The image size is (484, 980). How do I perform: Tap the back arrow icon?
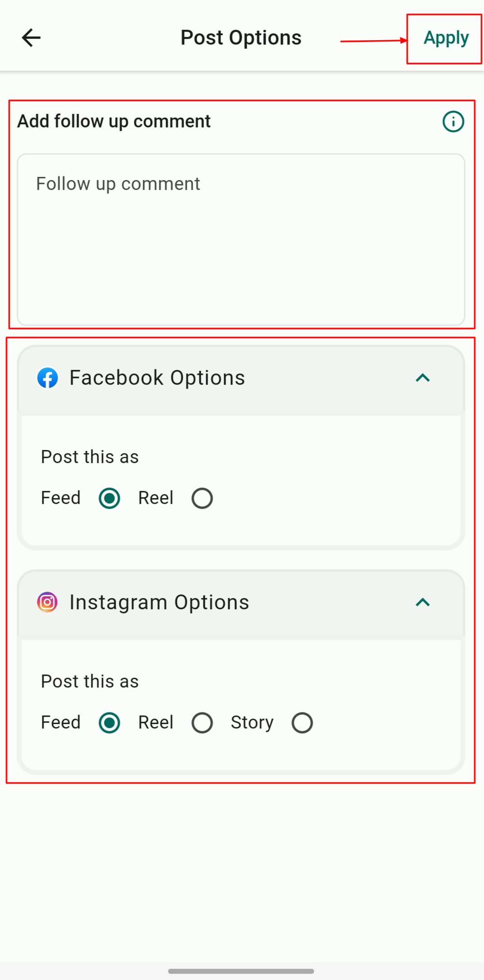31,38
